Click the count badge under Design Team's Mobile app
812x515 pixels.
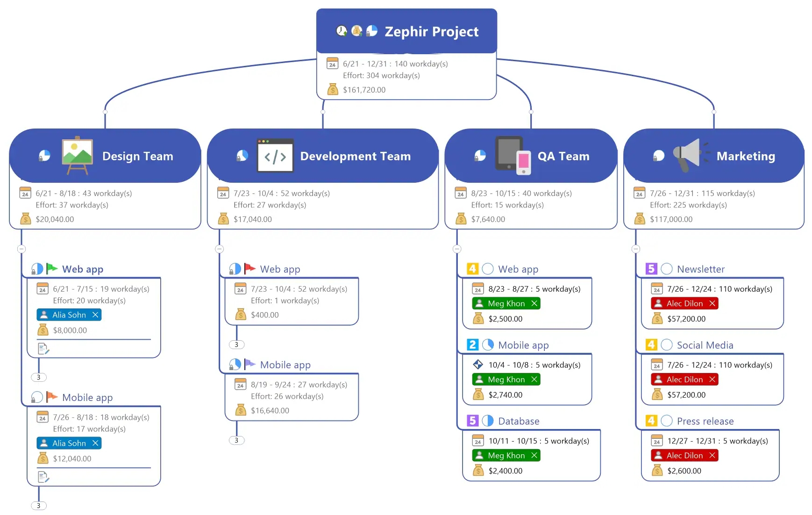pos(39,505)
